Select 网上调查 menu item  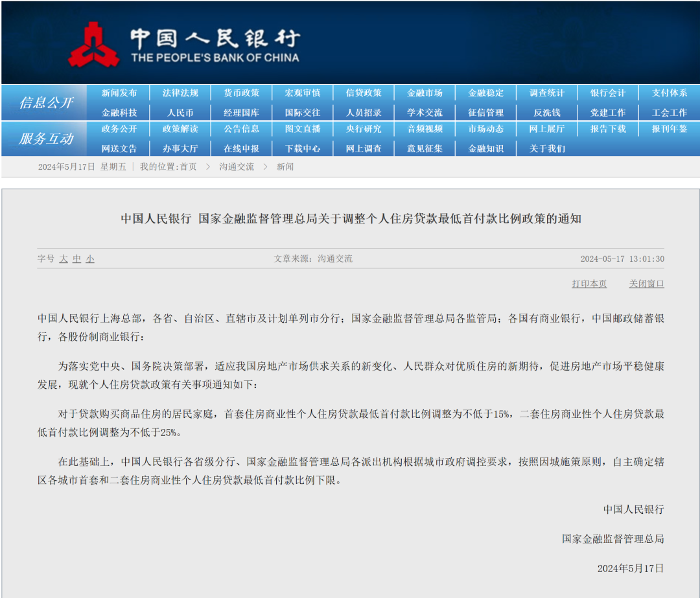point(364,148)
